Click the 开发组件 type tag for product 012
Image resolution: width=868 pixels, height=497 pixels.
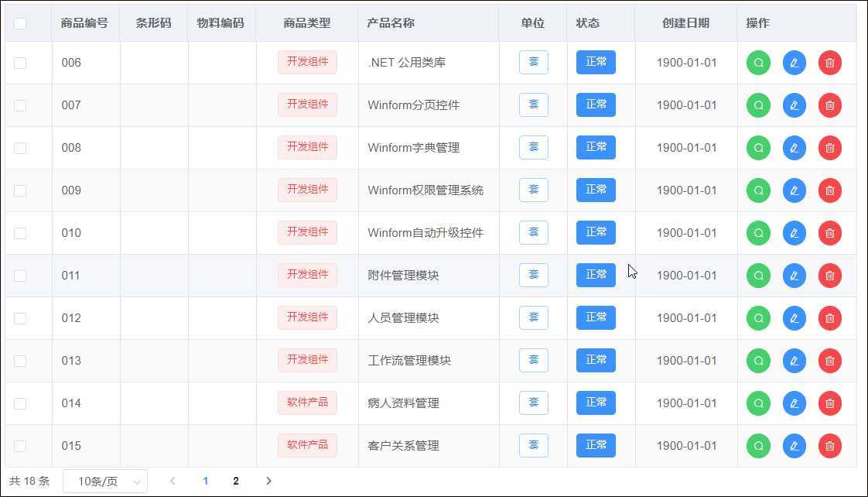[x=307, y=317]
